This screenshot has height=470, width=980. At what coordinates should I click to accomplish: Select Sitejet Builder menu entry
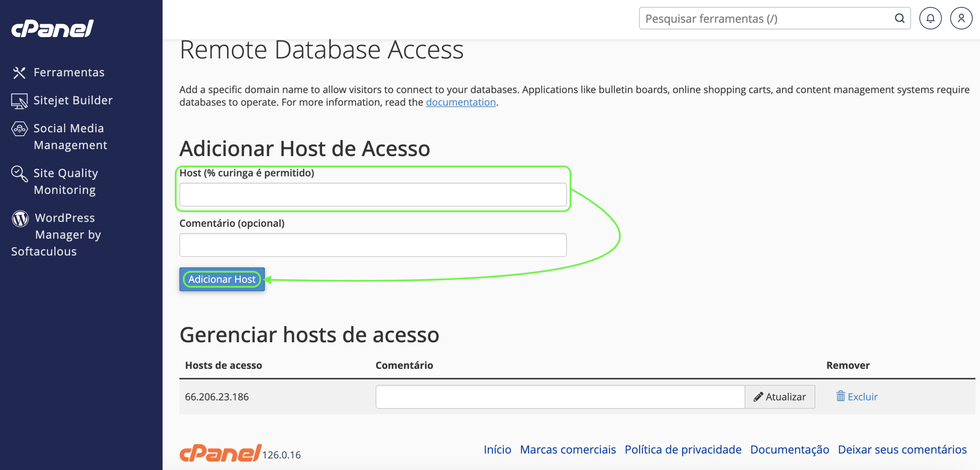tap(73, 100)
